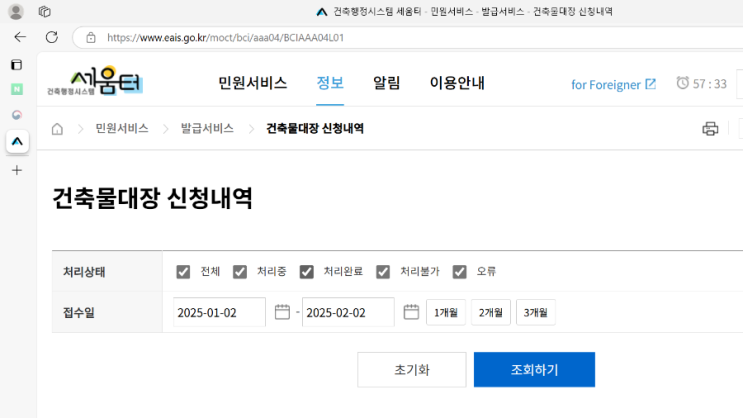Open the 알림 top menu
743x418 pixels.
(387, 83)
